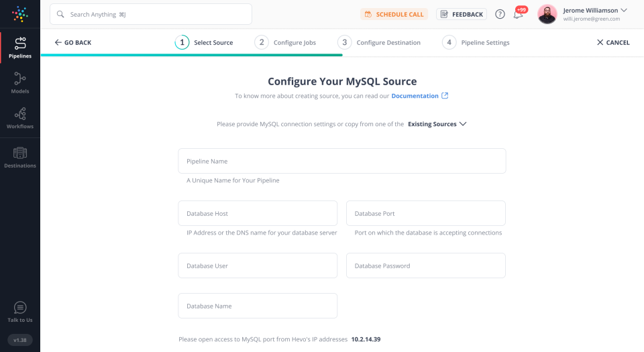Open the notifications bell
Screen dimensions: 644x352
tap(519, 14)
